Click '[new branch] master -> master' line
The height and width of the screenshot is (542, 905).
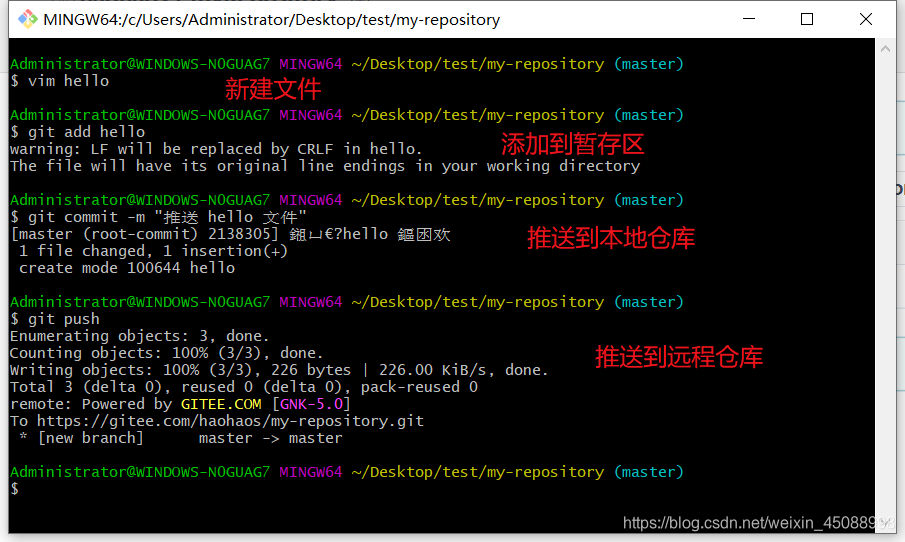click(180, 438)
